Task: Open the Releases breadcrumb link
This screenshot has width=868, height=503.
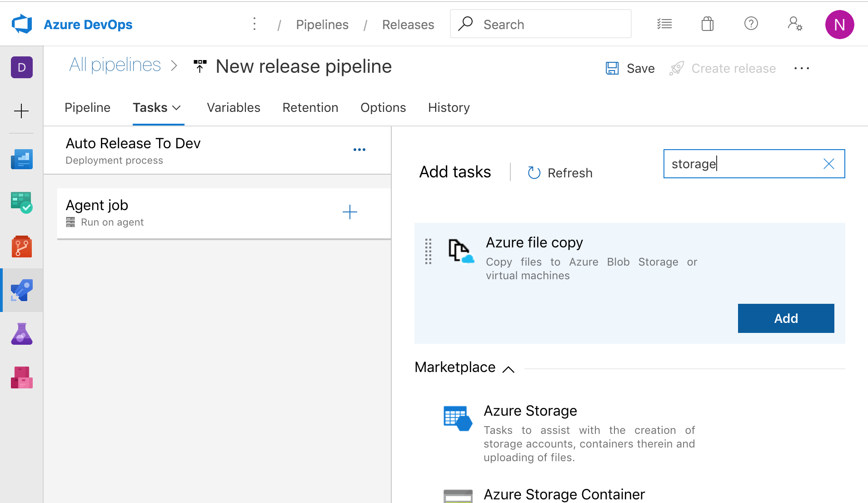Action: [x=408, y=25]
